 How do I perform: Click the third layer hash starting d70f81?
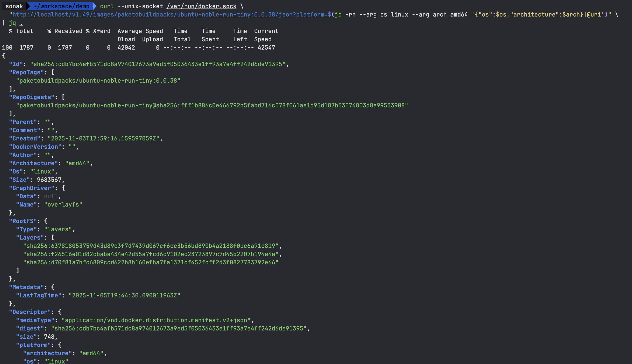point(151,262)
